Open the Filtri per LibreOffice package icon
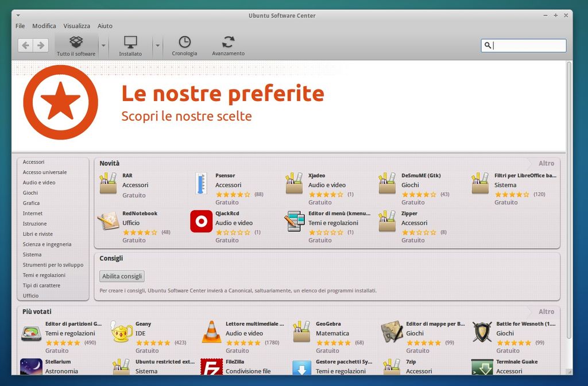The image size is (588, 386). pos(480,183)
